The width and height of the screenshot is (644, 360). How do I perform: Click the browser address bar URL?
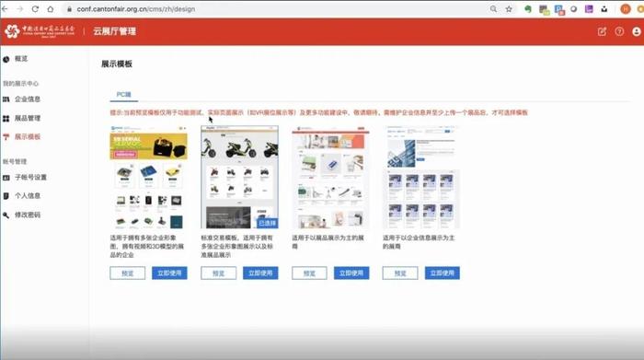(136, 9)
